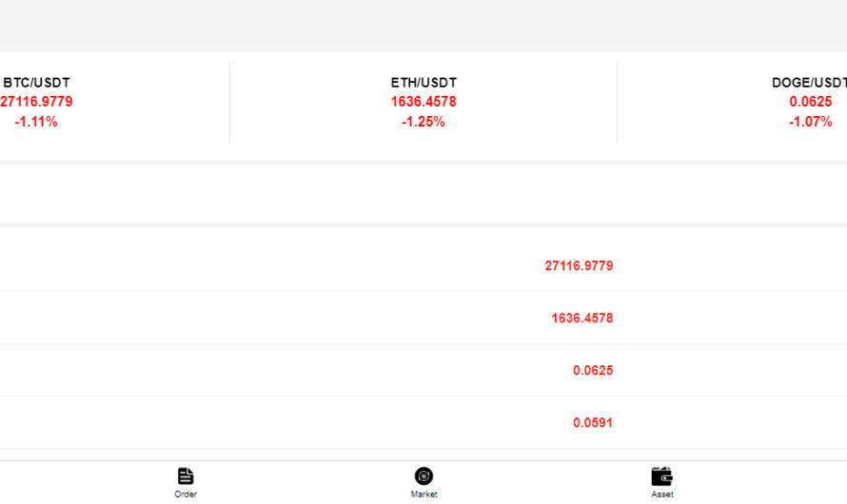This screenshot has height=504, width=847.
Task: Click DOGE price in top ticker card
Action: click(x=811, y=102)
